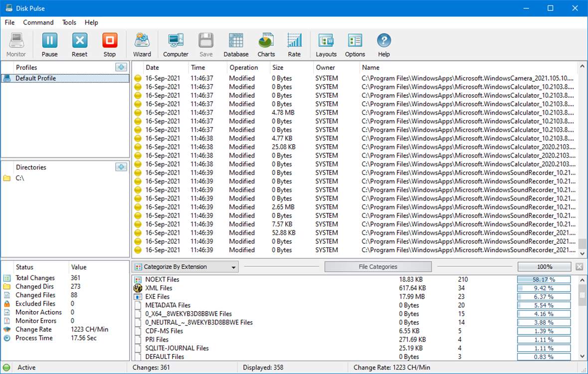Click the Monitor Errors status row

coord(65,321)
